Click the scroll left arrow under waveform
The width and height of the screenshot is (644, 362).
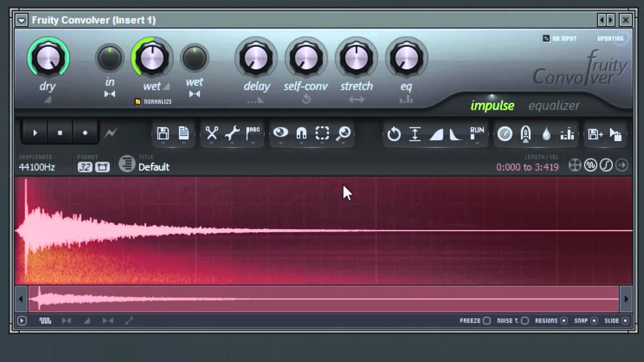tap(21, 299)
